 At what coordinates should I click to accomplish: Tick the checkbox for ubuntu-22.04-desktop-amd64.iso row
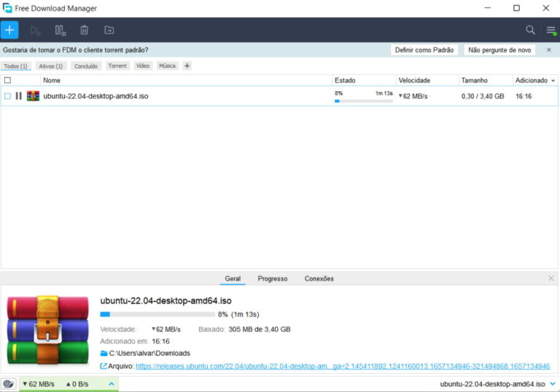click(7, 96)
